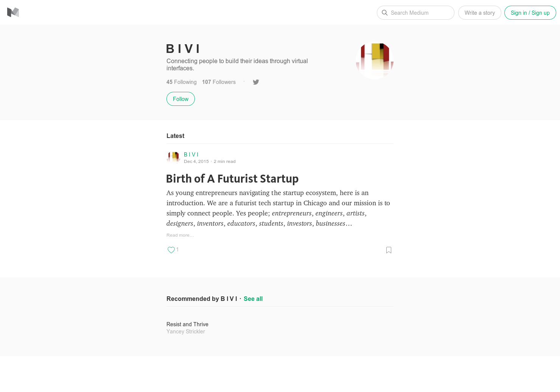The height and width of the screenshot is (392, 560).
Task: View the 45 Following list
Action: pos(181,82)
